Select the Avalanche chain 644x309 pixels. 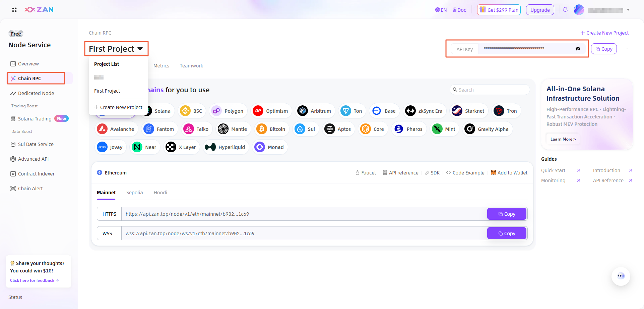click(116, 129)
